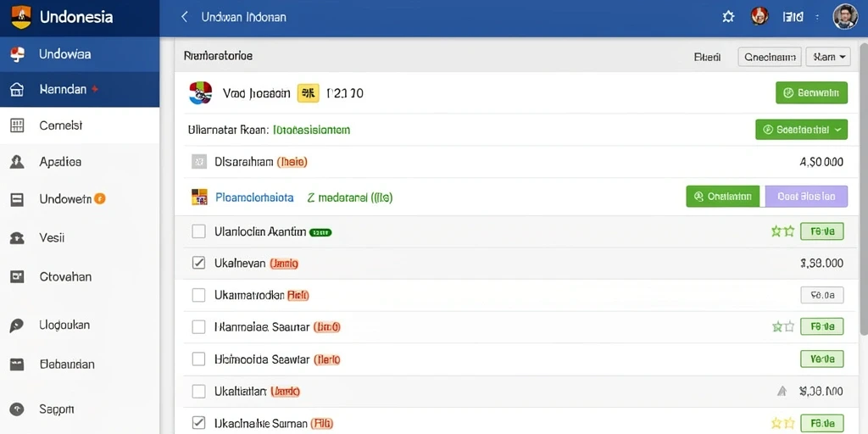Click the red round avatar in header
868x434 pixels.
coord(759,16)
